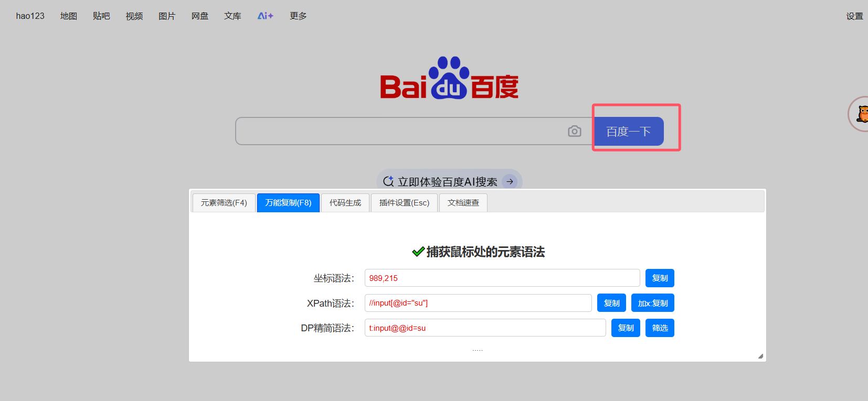Open the 代码生成 tab
The image size is (868, 401).
[345, 203]
